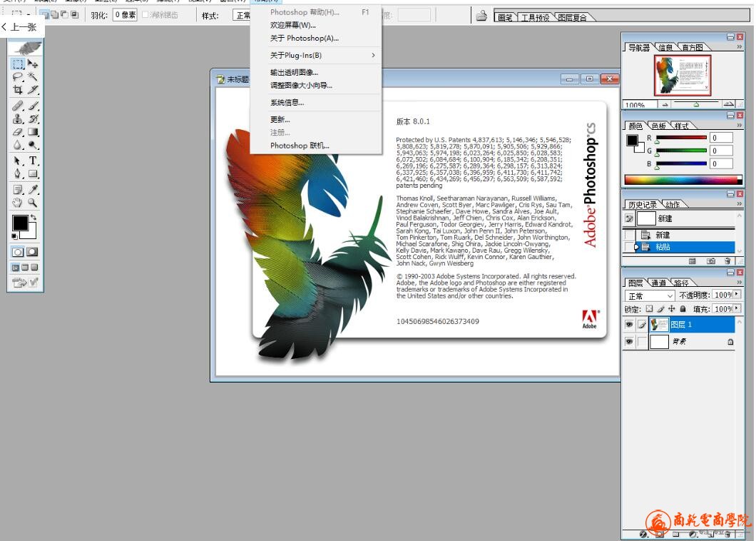
Task: Delete current state with History trash icon
Action: click(727, 261)
